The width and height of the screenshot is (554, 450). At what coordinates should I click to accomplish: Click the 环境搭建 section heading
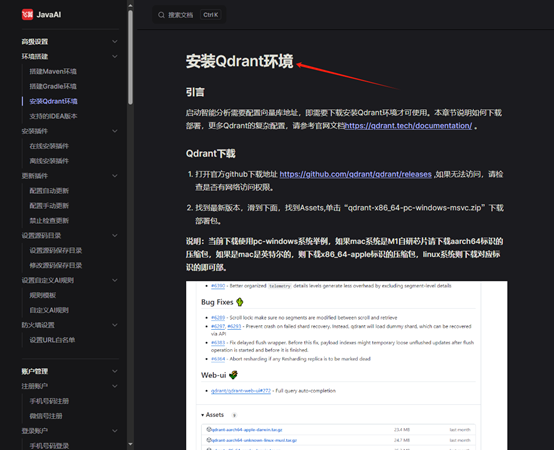35,57
